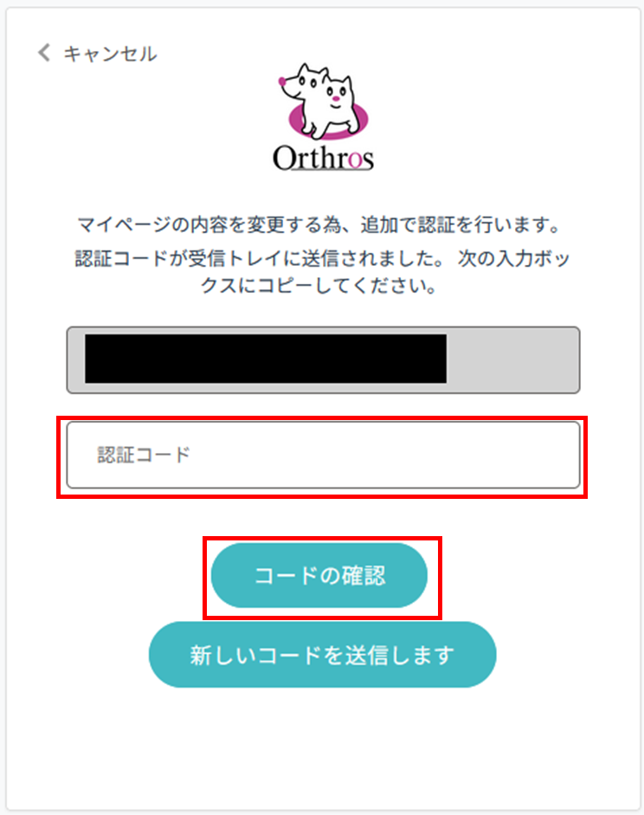
Task: Confirm code with コードの確認 button
Action: point(319,575)
